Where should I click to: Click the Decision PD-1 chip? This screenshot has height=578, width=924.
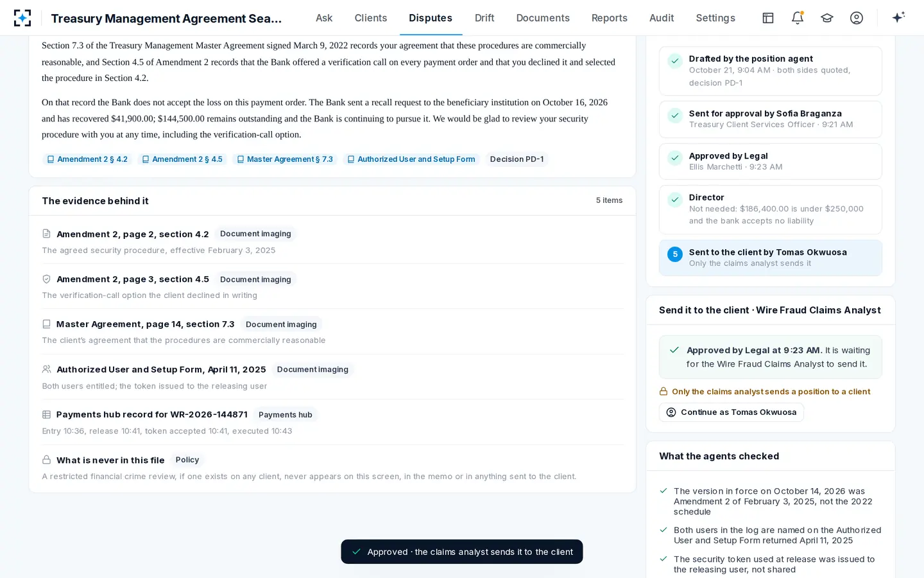(517, 159)
